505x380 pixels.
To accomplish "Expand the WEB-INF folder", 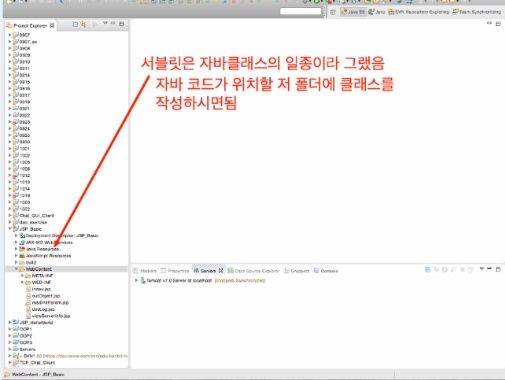I will (x=22, y=282).
